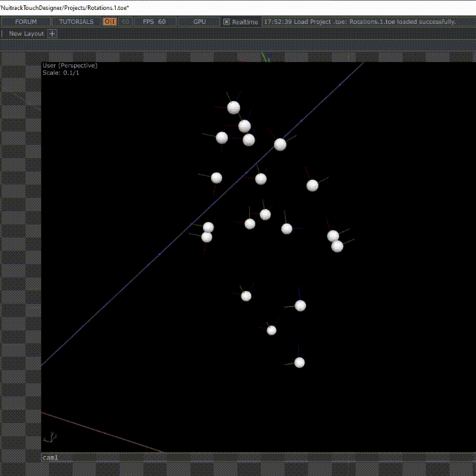Click the NuitrackTouchDesigner project path in title bar
Screen dimensions: 476x476
pos(64,8)
